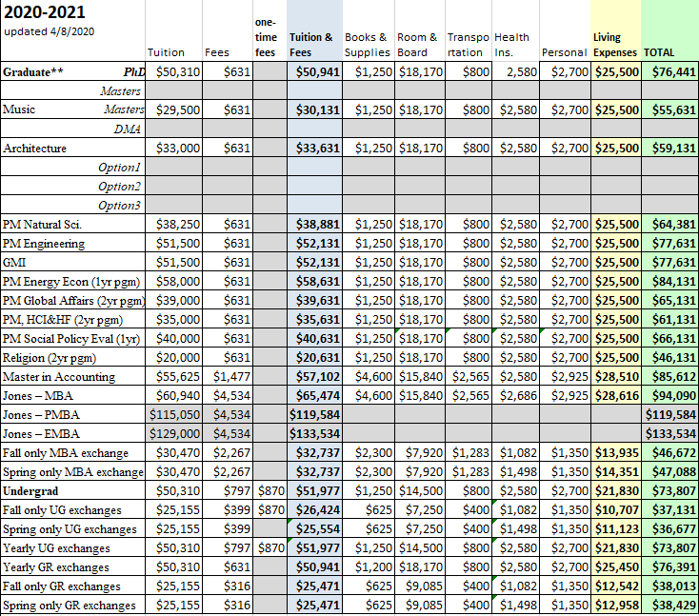Viewport: 699px width, 616px height.
Task: Click 'PM Social Policy Eval (1yr)' label
Action: 71,339
